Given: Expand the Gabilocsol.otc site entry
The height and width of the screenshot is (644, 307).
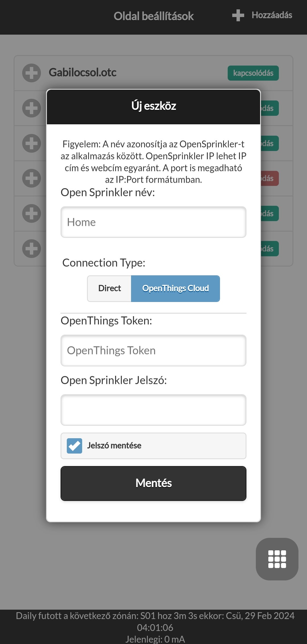Looking at the screenshot, I should (32, 73).
